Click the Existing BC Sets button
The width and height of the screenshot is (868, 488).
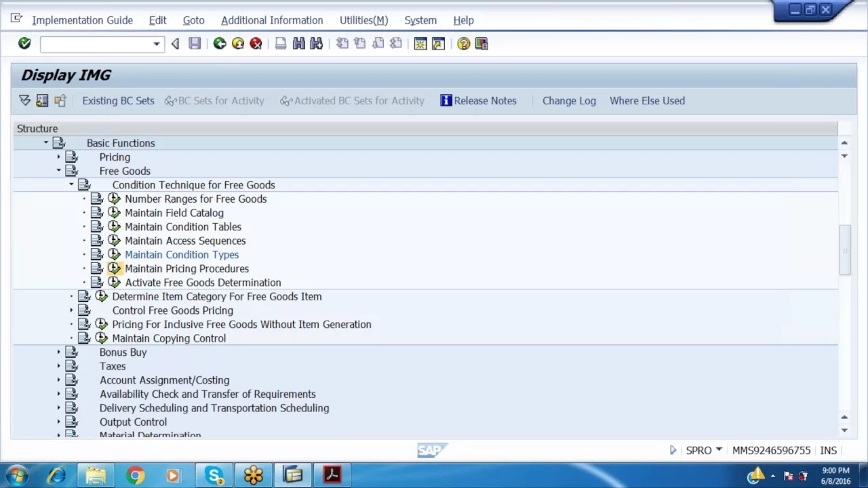(x=118, y=100)
